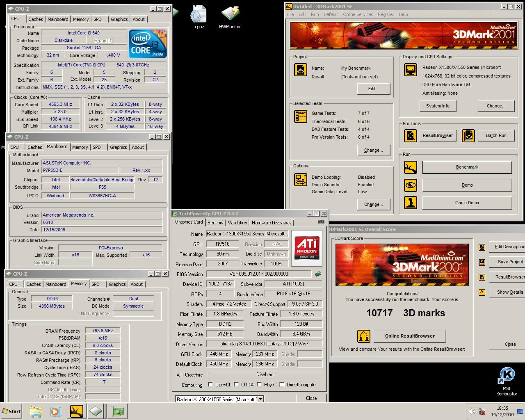Image resolution: width=525 pixels, height=420 pixels.
Task: Click the Show Details magnifier icon
Action: (x=482, y=292)
